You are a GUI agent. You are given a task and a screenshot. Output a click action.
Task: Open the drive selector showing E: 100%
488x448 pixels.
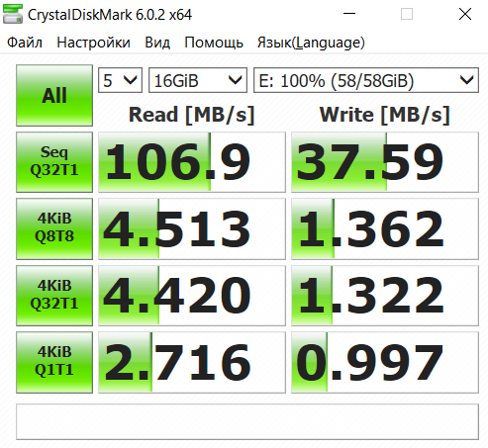click(366, 80)
